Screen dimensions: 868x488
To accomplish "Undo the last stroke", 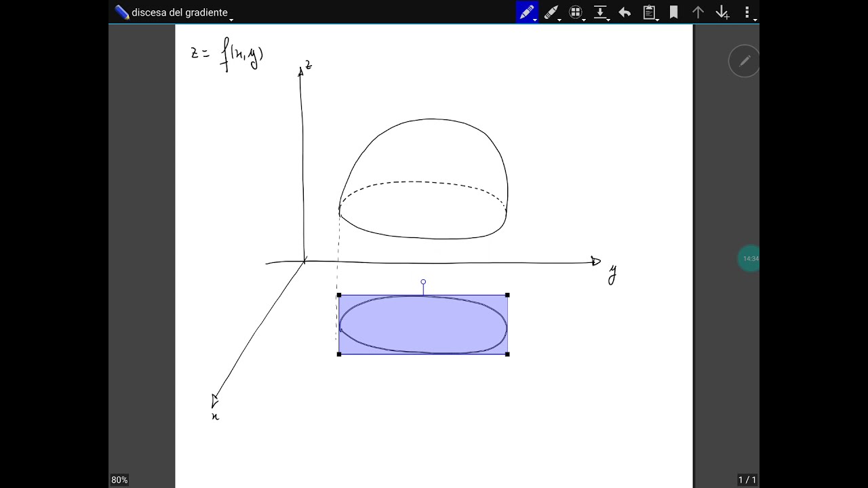I will tap(625, 12).
